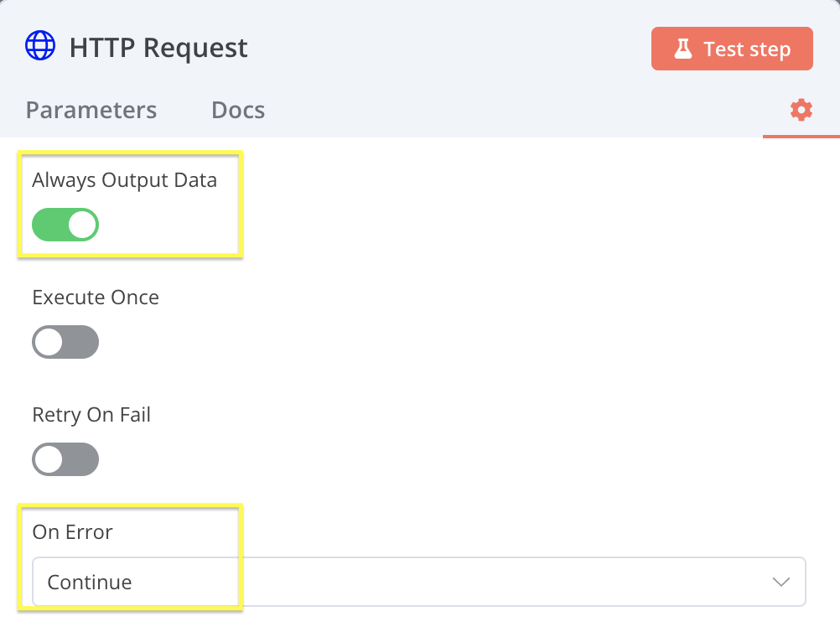
Task: Open the Docs tab
Action: point(238,110)
